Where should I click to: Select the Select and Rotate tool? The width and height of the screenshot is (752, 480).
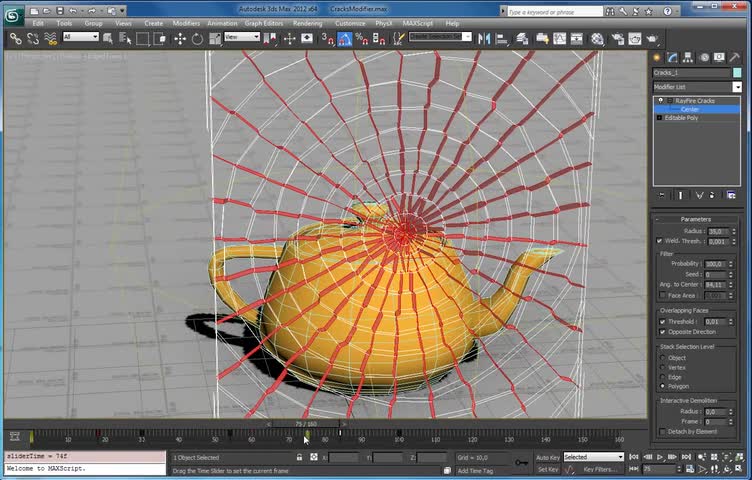pos(198,39)
